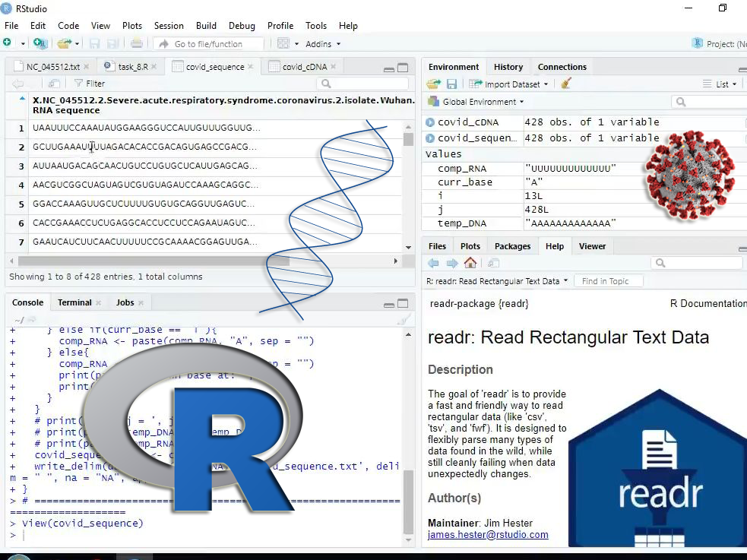Click the Help back arrow icon
This screenshot has width=747, height=560.
coord(433,263)
